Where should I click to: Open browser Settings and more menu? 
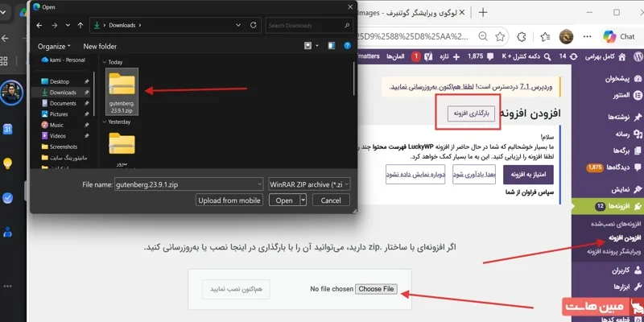pyautogui.click(x=588, y=36)
